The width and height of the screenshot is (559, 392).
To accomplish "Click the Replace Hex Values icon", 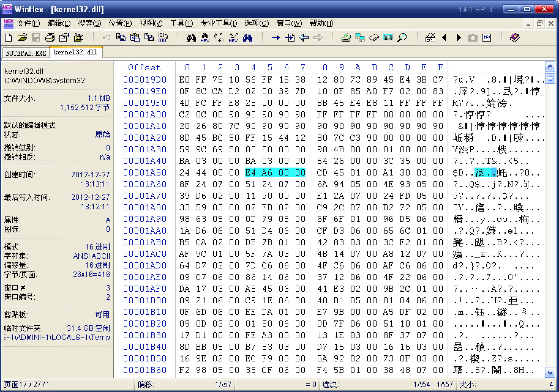I will [x=233, y=38].
